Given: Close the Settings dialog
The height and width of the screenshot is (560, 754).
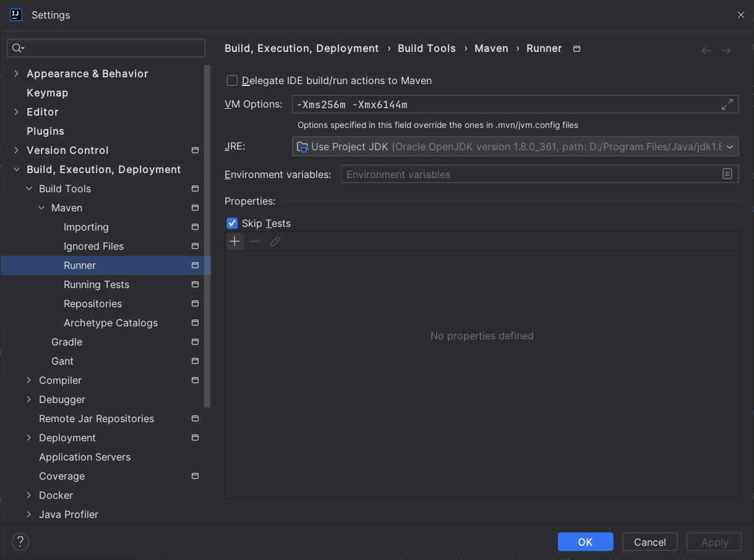Looking at the screenshot, I should click(x=740, y=15).
